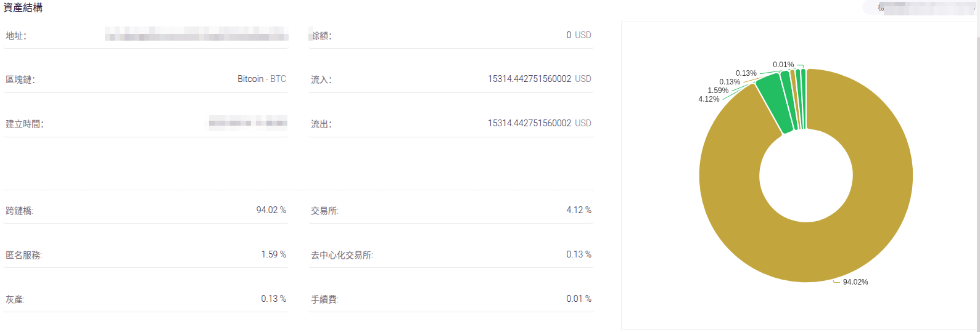Image resolution: width=980 pixels, height=332 pixels.
Task: Click the 4.12% chart callout label
Action: click(709, 99)
